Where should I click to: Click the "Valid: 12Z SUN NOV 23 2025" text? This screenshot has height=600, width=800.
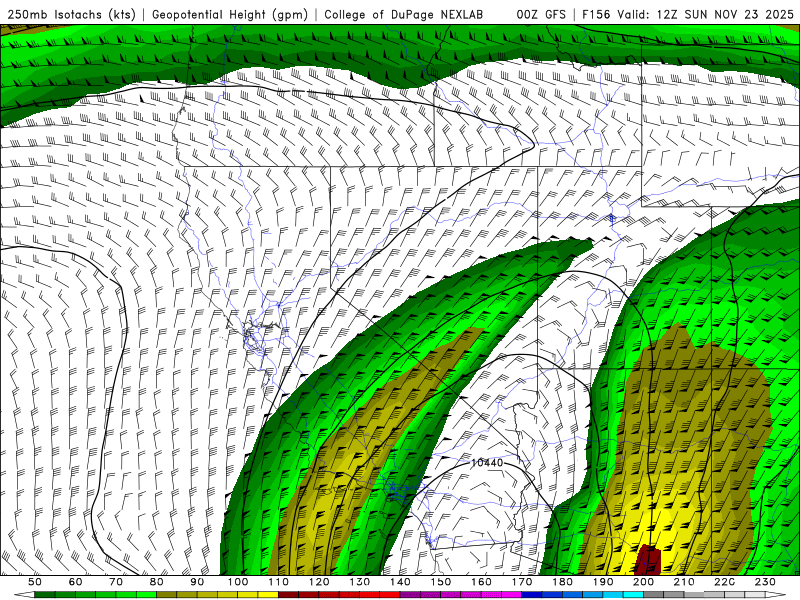706,14
